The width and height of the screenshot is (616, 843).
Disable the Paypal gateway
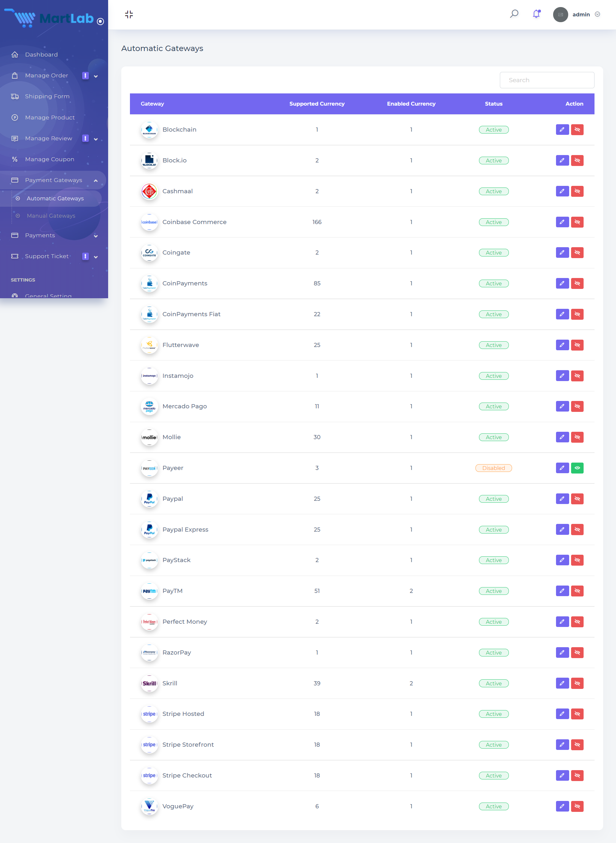point(577,499)
